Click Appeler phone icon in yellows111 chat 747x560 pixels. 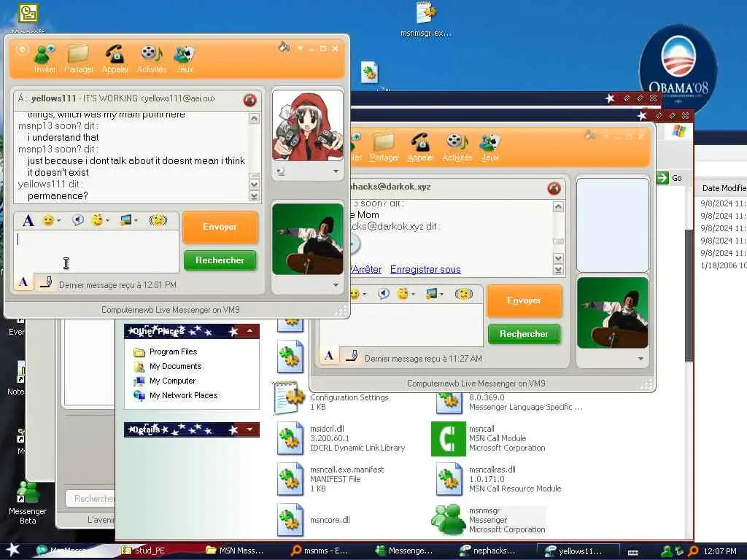click(x=115, y=58)
